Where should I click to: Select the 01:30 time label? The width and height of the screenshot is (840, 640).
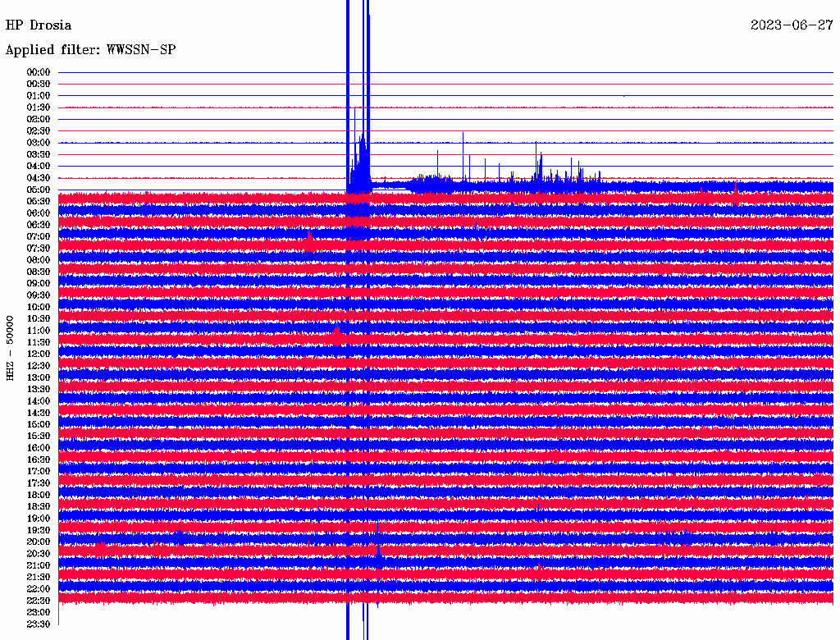(39, 107)
